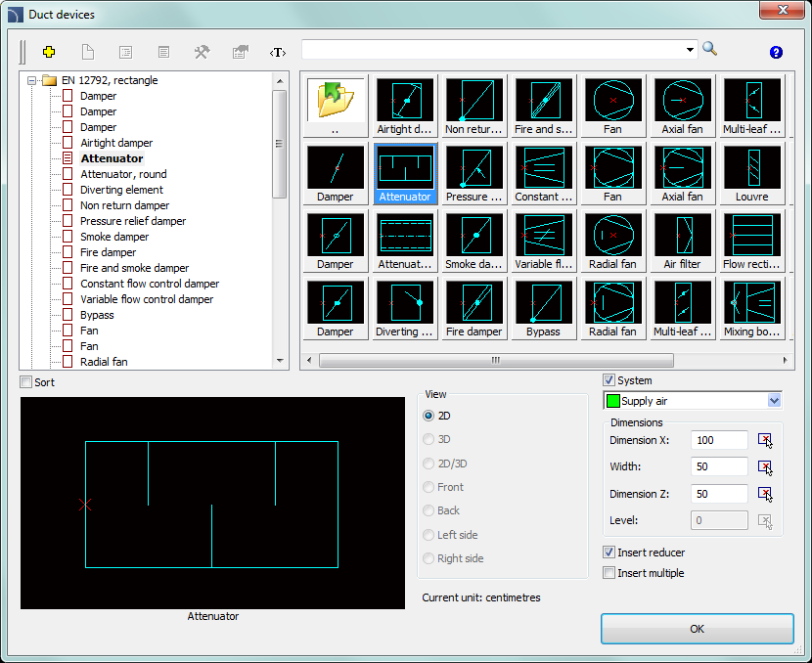Click the hammer and wrench tools icon
Image resolution: width=812 pixels, height=663 pixels.
coord(202,52)
